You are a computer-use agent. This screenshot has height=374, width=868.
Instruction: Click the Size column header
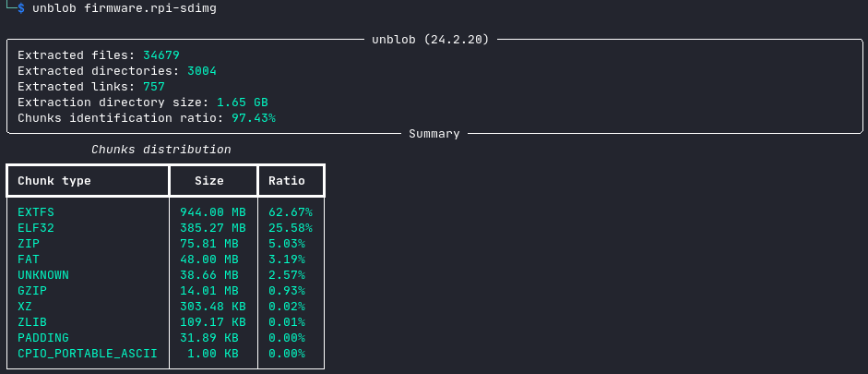coord(209,181)
